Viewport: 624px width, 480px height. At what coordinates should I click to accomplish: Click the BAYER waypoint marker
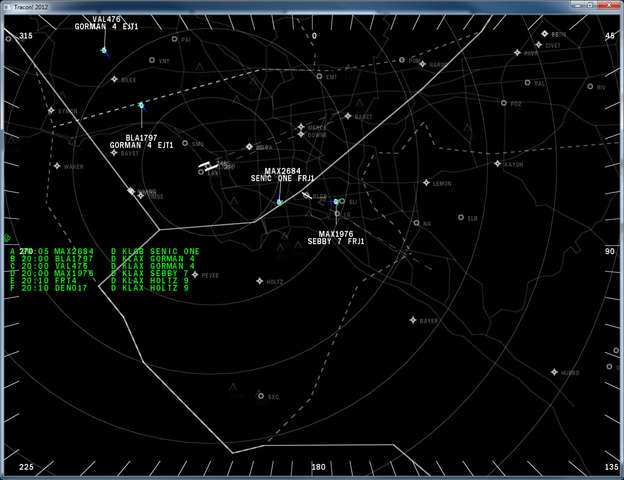tap(413, 320)
